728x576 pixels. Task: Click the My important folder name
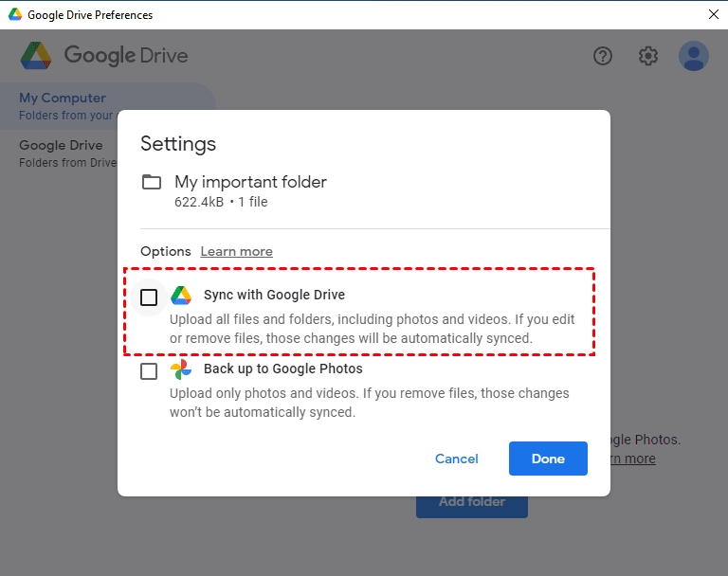[x=250, y=182]
